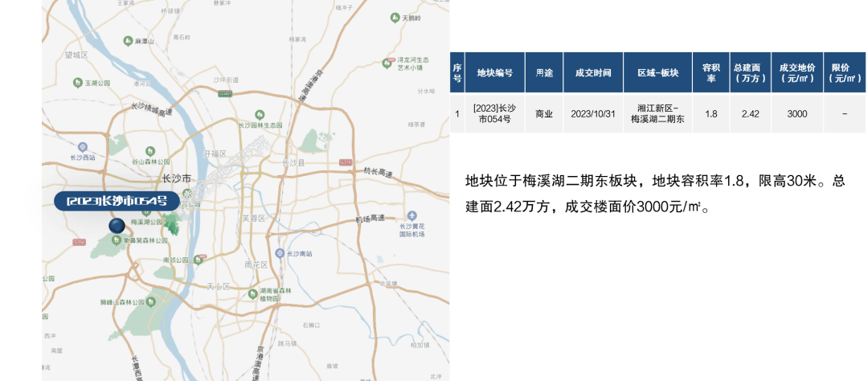Click the 成交地价 column header
Screen dimensions: 868x381
click(x=796, y=72)
